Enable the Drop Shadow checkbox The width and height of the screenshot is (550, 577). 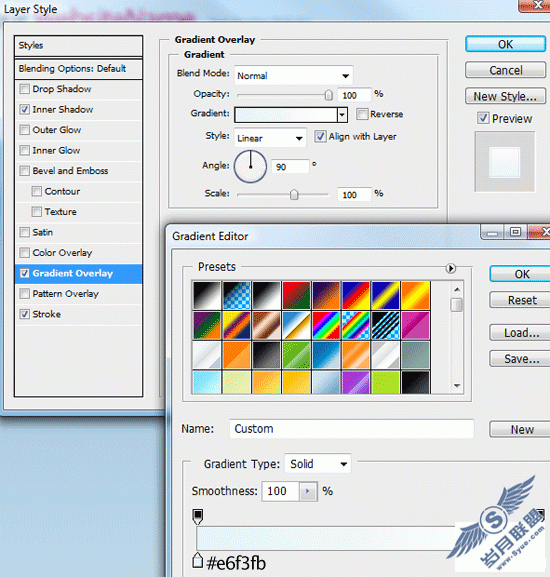(x=25, y=89)
